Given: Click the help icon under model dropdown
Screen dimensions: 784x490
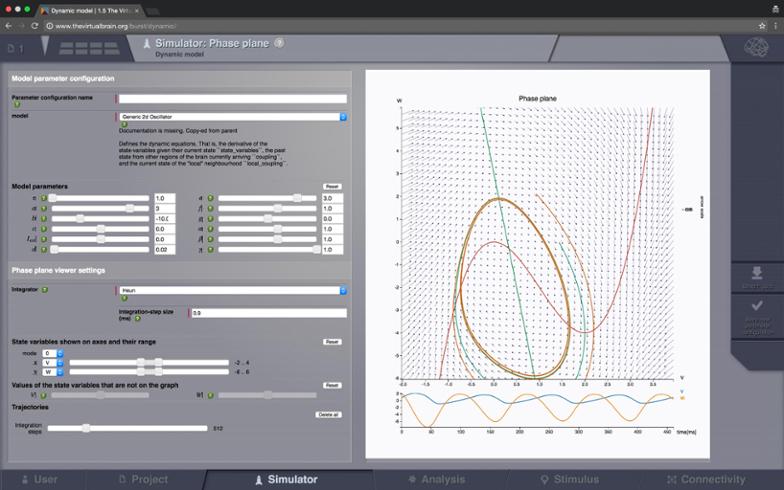Looking at the screenshot, I should 123,125.
